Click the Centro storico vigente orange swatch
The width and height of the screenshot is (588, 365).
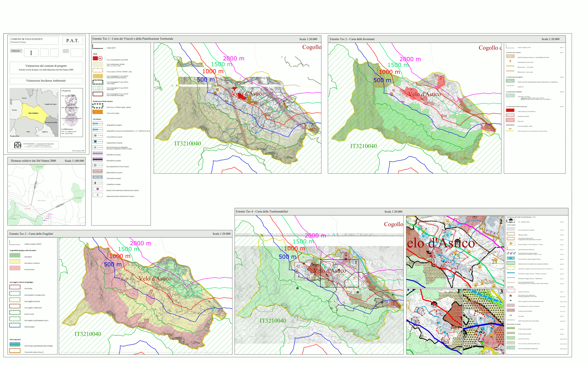coord(98,112)
